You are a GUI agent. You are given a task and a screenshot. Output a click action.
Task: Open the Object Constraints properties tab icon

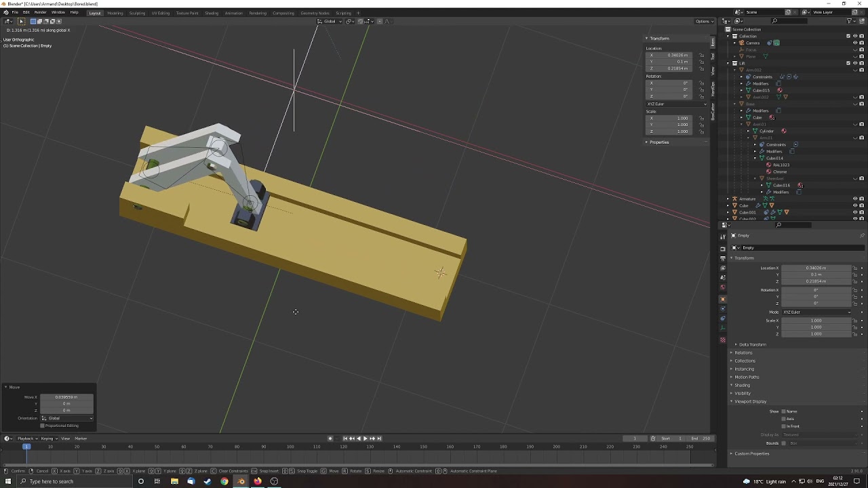pyautogui.click(x=723, y=319)
